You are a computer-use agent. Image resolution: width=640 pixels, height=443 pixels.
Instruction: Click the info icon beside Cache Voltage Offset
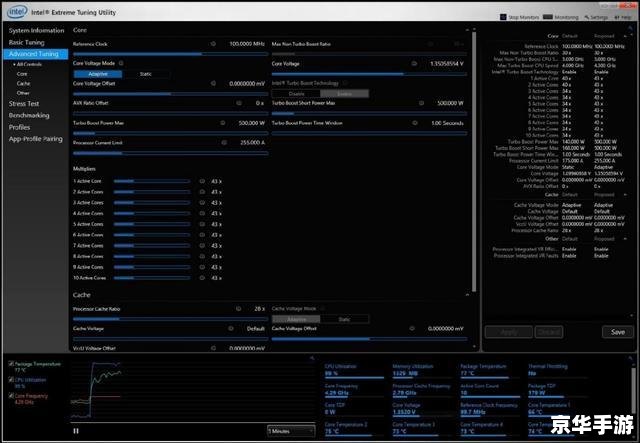(412, 328)
